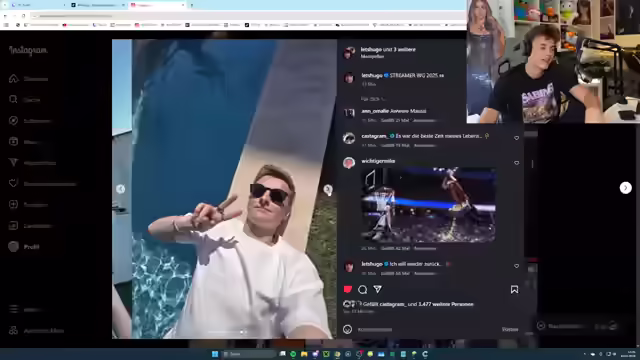Click the Instagram logo in sidebar

click(x=28, y=51)
